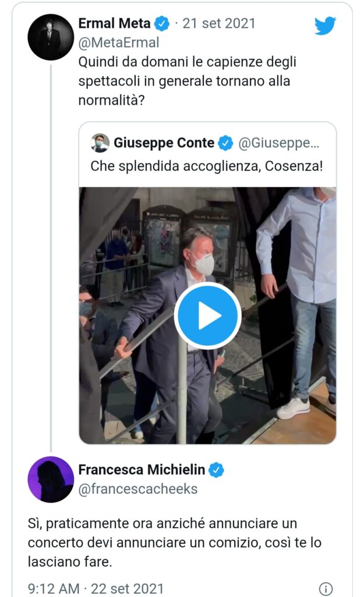
Task: Open the 21 set 2021 date link
Action: [218, 24]
